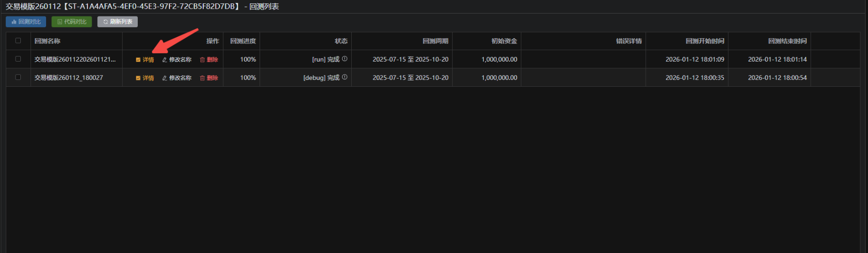Click the 回测对比 button
This screenshot has height=253, width=868.
(26, 22)
